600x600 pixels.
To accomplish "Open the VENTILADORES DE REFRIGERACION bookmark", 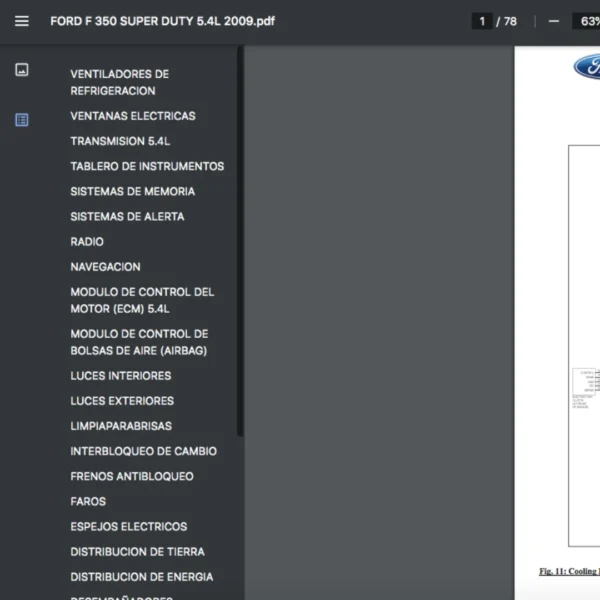I will point(119,82).
